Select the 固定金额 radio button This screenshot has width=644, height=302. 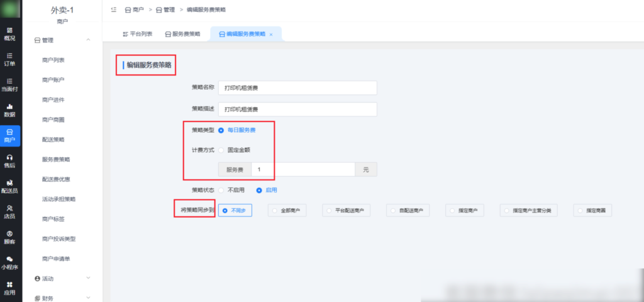[x=221, y=150]
